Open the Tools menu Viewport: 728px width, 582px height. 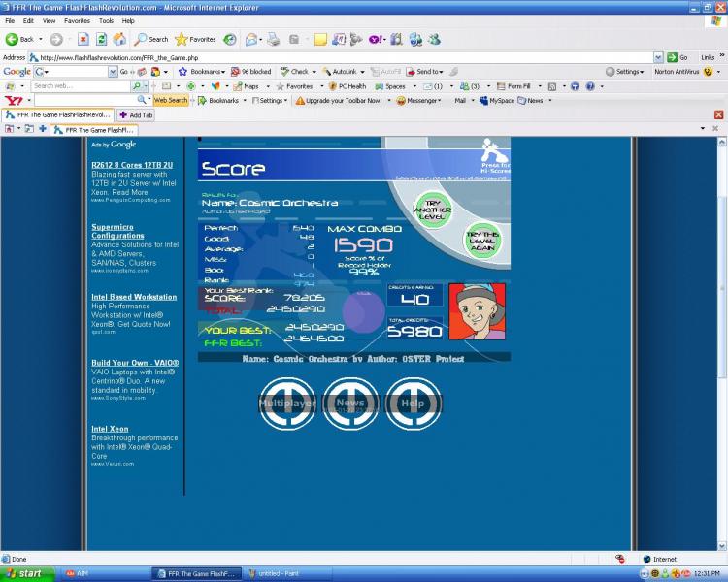click(x=106, y=20)
